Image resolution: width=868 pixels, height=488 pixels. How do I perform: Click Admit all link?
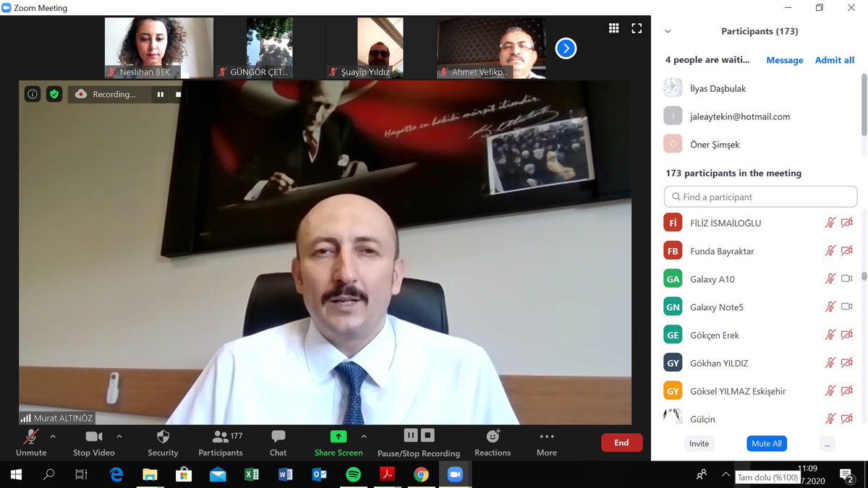point(835,61)
